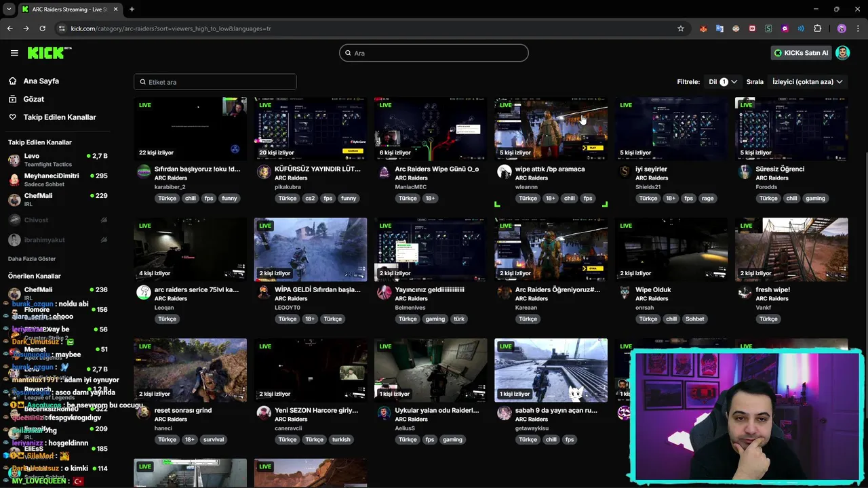Switch to ARC Raiders Streaming tab

68,9
